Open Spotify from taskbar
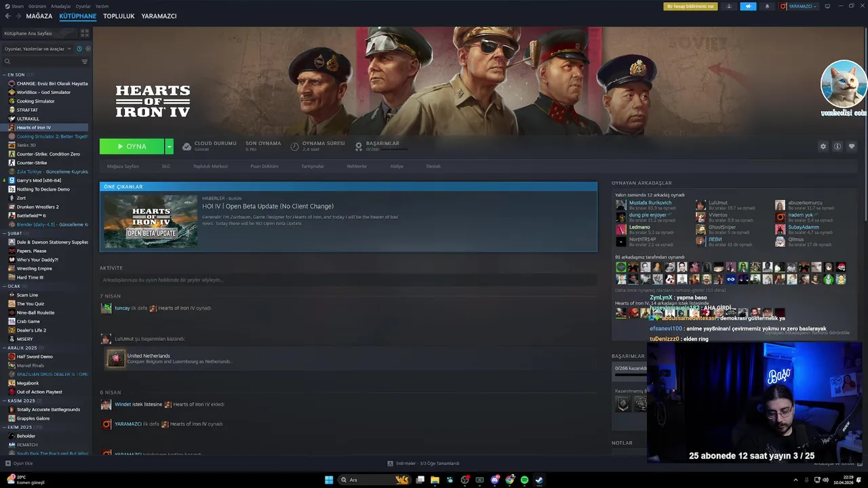 (524, 480)
